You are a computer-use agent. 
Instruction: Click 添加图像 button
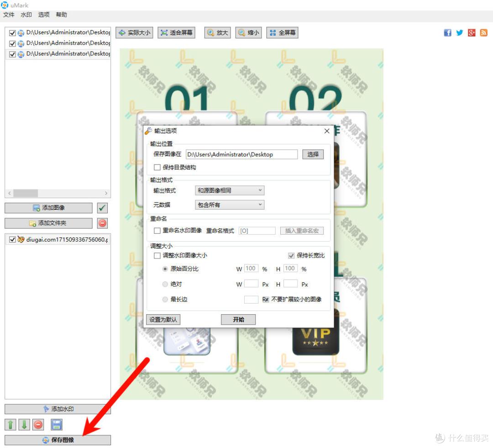tap(49, 208)
